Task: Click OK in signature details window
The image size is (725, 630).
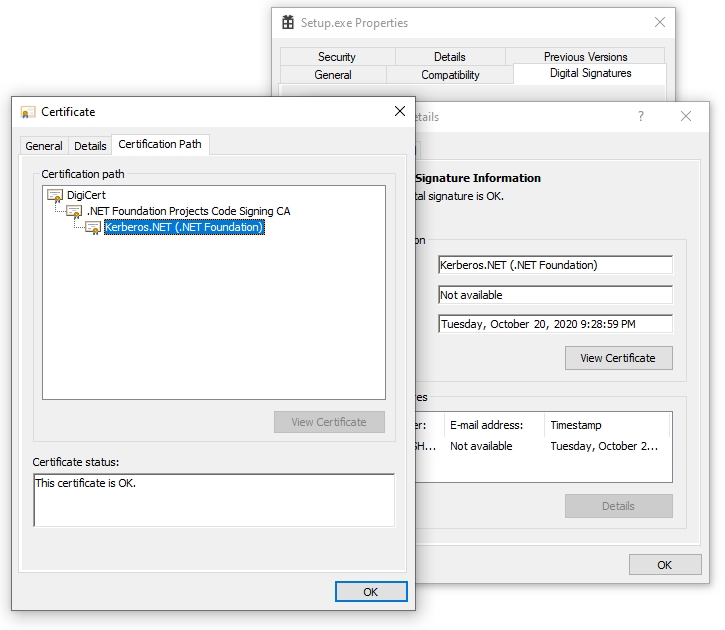Action: pyautogui.click(x=665, y=565)
